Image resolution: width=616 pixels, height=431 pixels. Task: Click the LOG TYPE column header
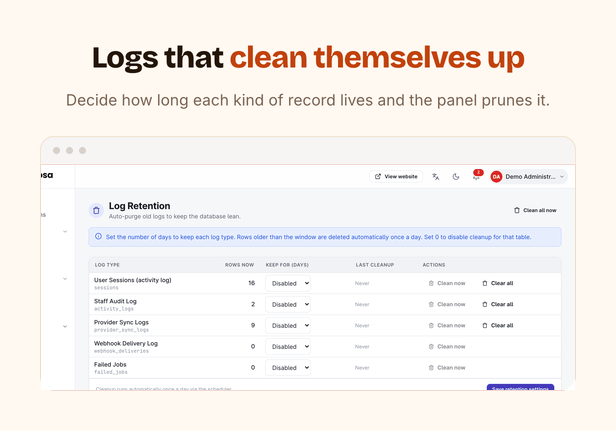click(107, 265)
